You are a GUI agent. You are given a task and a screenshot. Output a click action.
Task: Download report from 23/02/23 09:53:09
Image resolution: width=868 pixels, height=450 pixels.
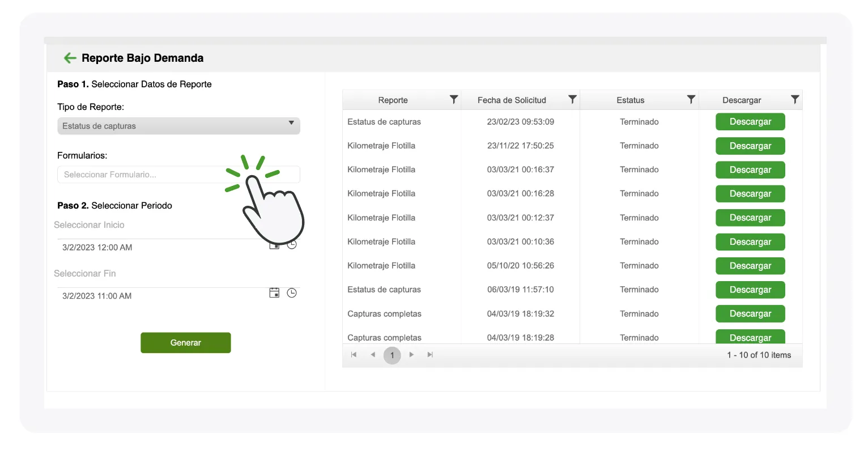click(x=750, y=122)
